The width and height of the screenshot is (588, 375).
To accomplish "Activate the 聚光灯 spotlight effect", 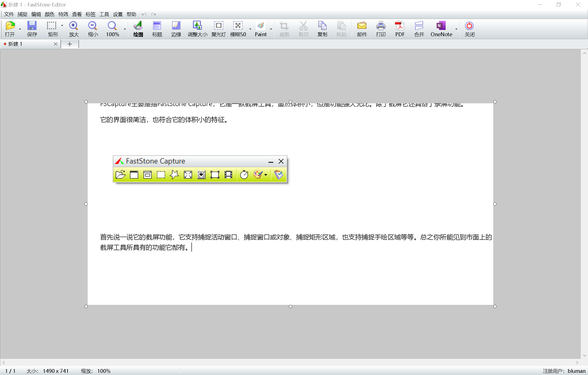I will 218,28.
